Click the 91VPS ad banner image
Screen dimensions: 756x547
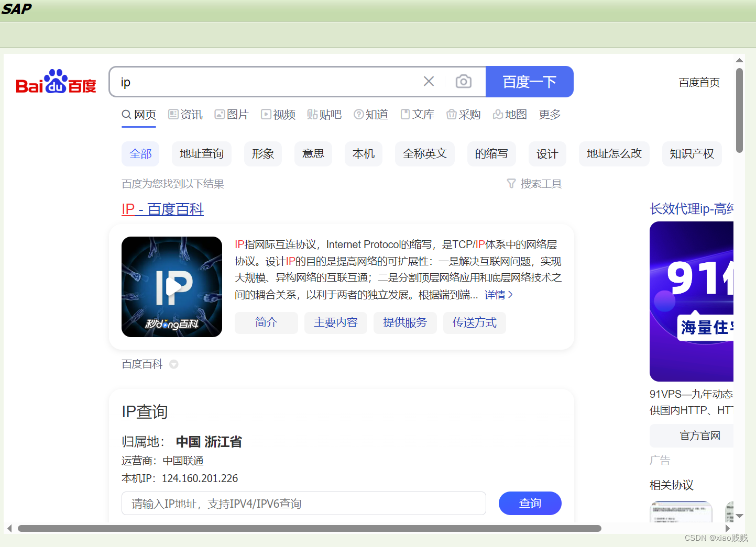click(692, 302)
